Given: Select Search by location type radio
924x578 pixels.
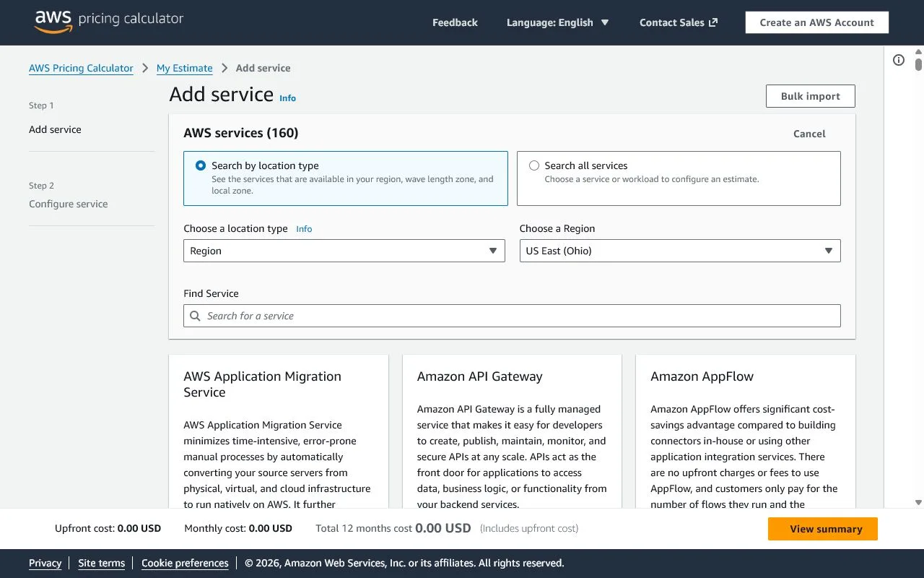Looking at the screenshot, I should (201, 165).
